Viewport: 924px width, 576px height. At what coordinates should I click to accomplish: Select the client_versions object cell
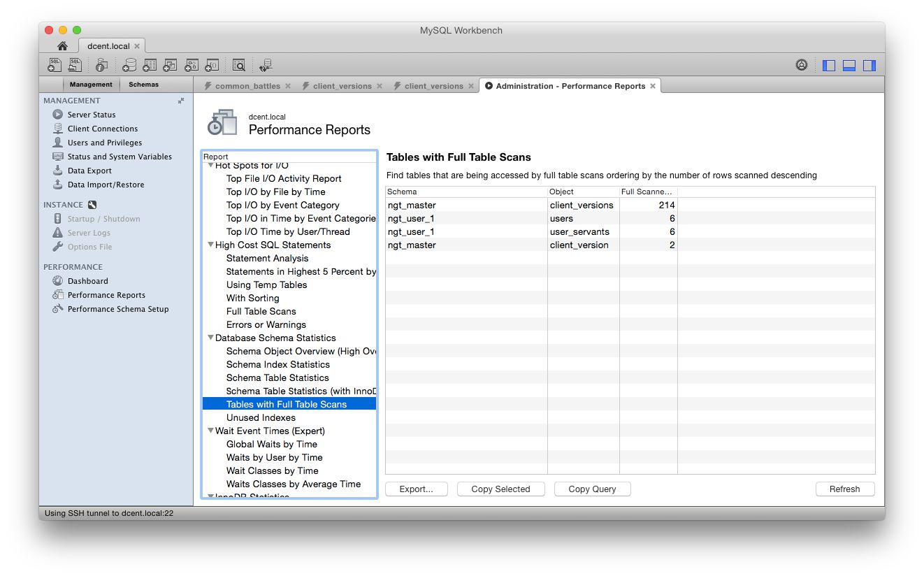pyautogui.click(x=582, y=205)
